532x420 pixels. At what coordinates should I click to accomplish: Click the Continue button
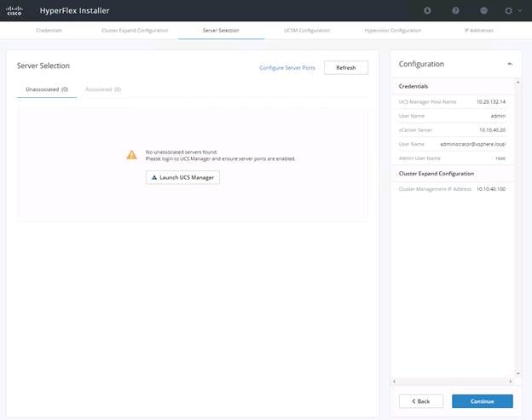pos(483,401)
